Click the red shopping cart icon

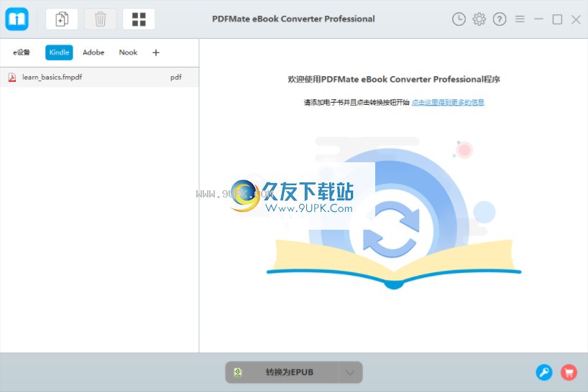[569, 372]
